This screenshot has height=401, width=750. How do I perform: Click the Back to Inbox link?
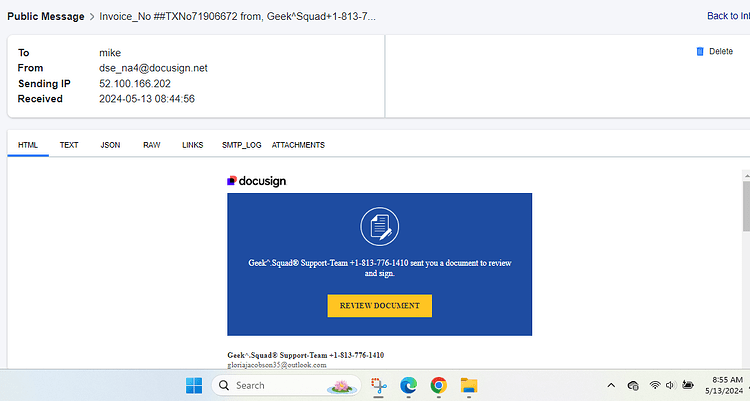pos(728,16)
